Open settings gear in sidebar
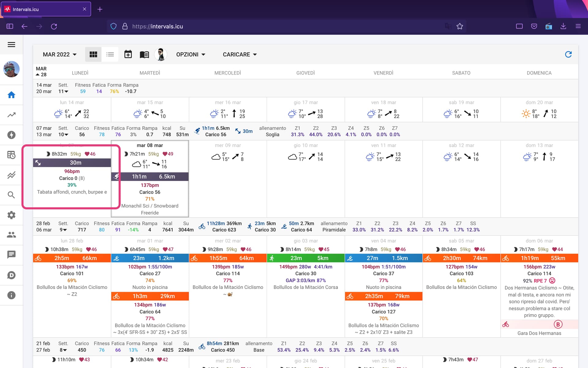The width and height of the screenshot is (588, 368). tap(11, 215)
